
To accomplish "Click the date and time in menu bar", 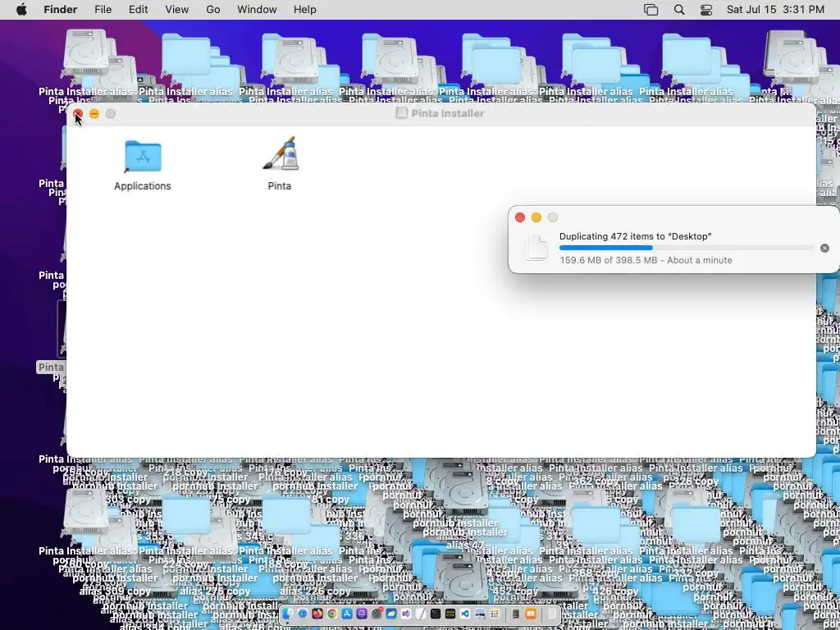I will 775,10.
